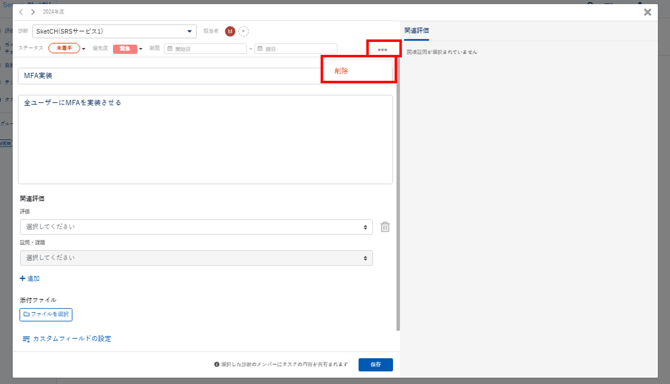Open the SketCH(SRSサービス1) dropdown

pyautogui.click(x=114, y=31)
